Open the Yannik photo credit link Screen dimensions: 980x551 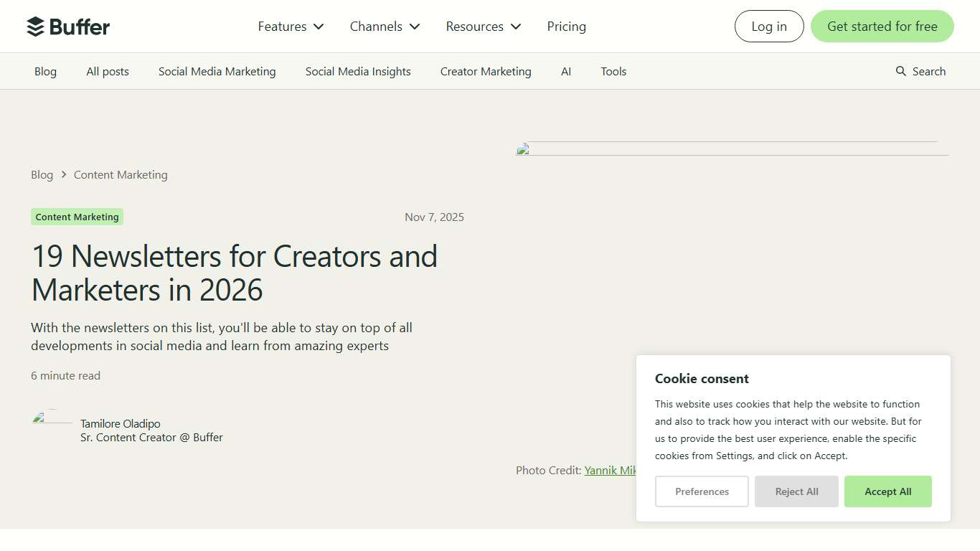click(611, 470)
